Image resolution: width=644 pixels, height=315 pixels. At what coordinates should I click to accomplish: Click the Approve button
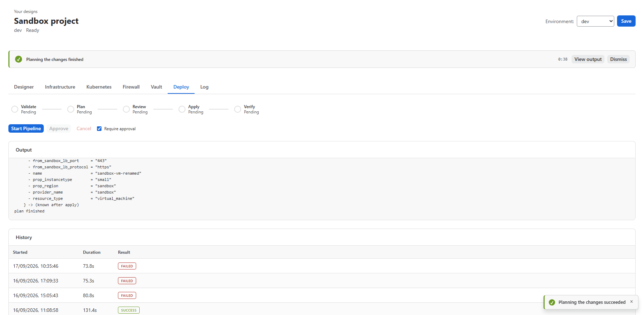click(59, 128)
